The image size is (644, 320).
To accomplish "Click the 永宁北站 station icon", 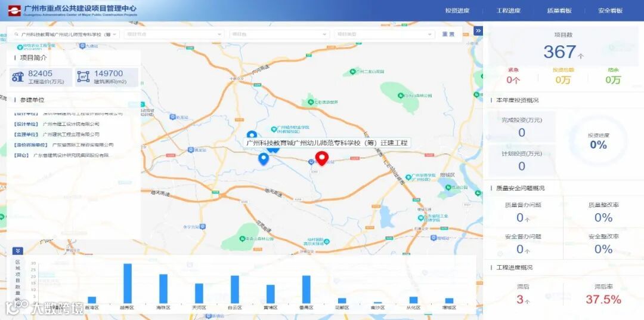I will pyautogui.click(x=203, y=226).
